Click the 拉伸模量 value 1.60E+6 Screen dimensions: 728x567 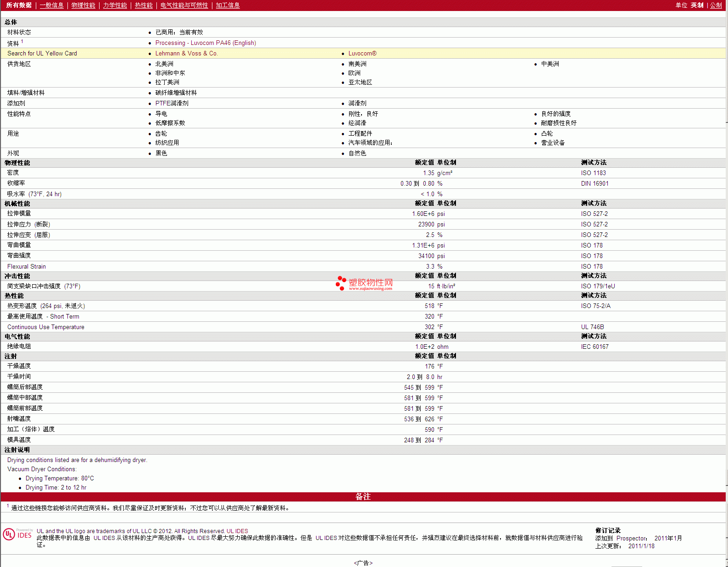[423, 214]
